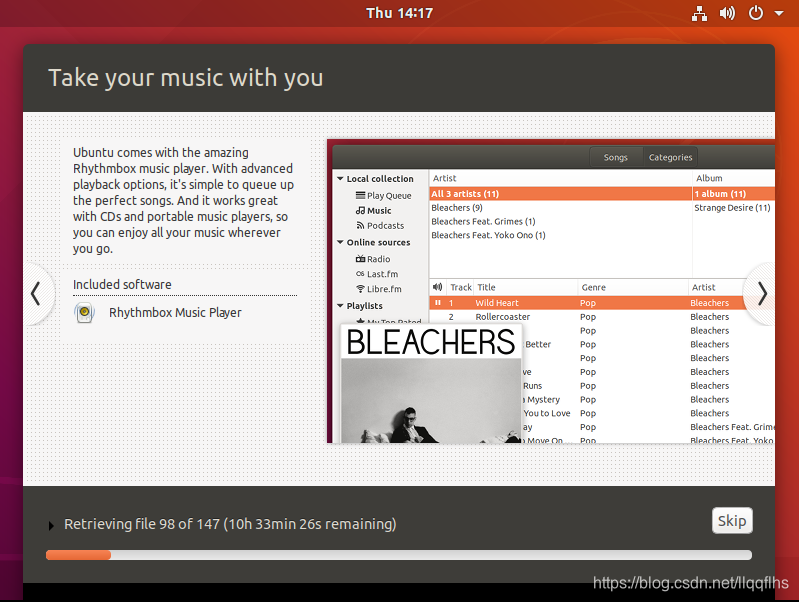This screenshot has height=602, width=799.
Task: Open the clock showing Thu 14:17
Action: (400, 13)
